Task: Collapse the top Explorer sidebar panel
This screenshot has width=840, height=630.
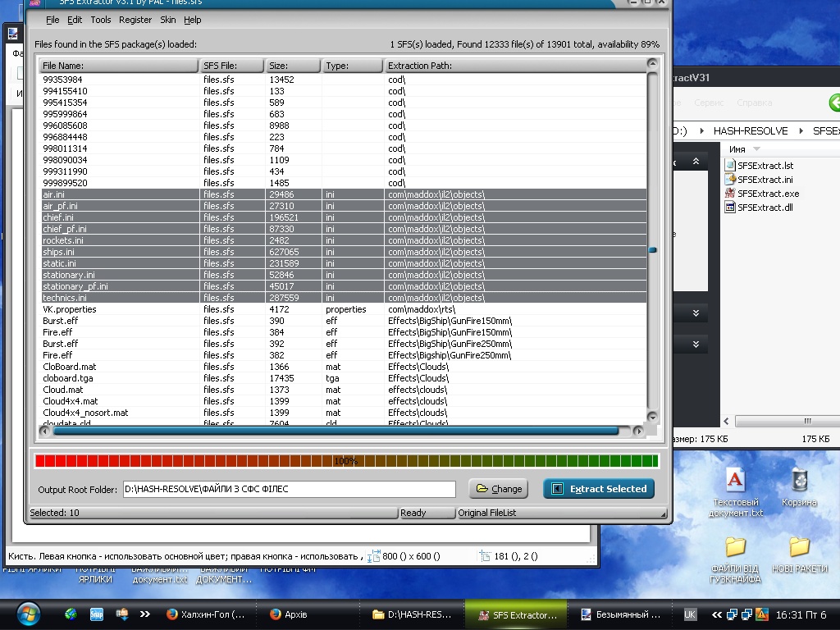Action: pos(696,162)
